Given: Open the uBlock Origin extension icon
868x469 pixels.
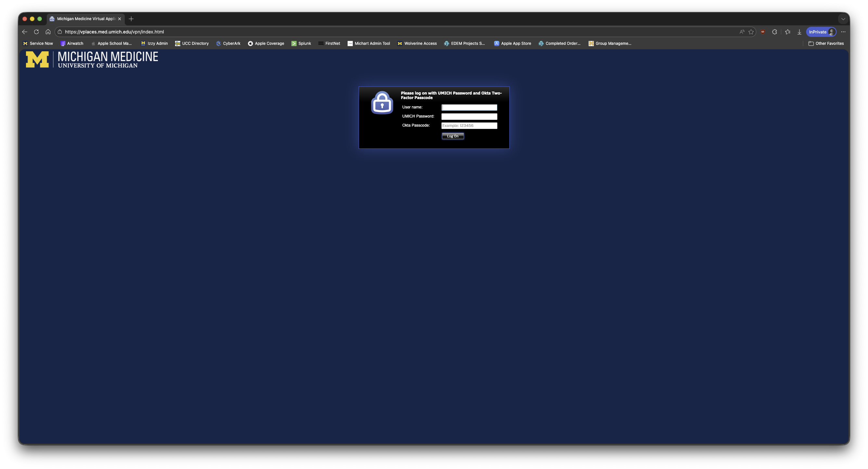Looking at the screenshot, I should click(763, 32).
